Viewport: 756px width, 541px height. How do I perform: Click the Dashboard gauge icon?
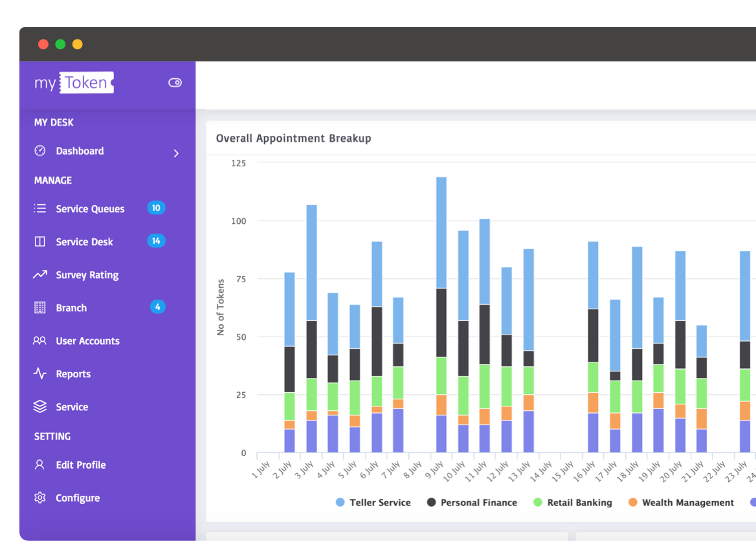(x=40, y=150)
